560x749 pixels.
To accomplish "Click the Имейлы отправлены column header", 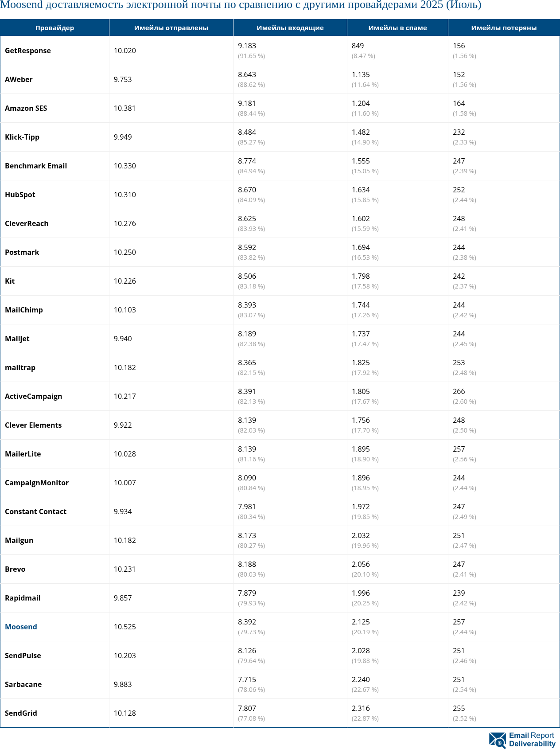I will pyautogui.click(x=171, y=28).
